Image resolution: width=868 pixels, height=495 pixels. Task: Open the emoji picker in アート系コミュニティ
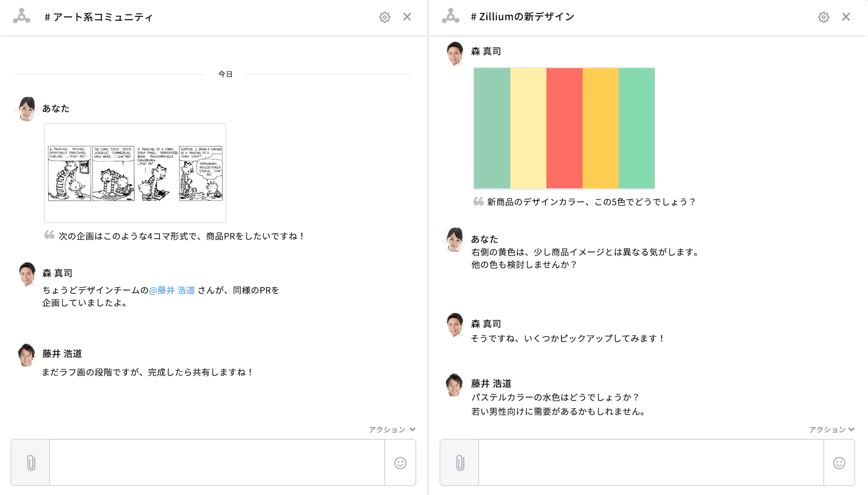click(x=400, y=462)
